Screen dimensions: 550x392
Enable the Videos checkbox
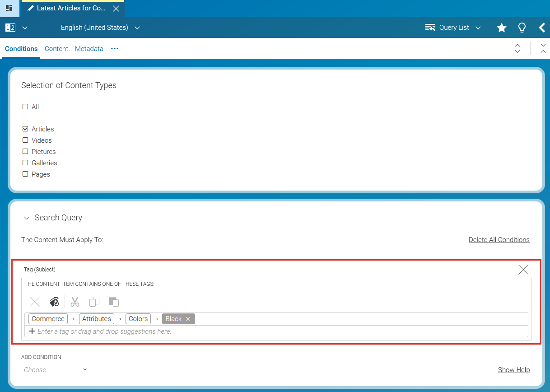pyautogui.click(x=25, y=140)
